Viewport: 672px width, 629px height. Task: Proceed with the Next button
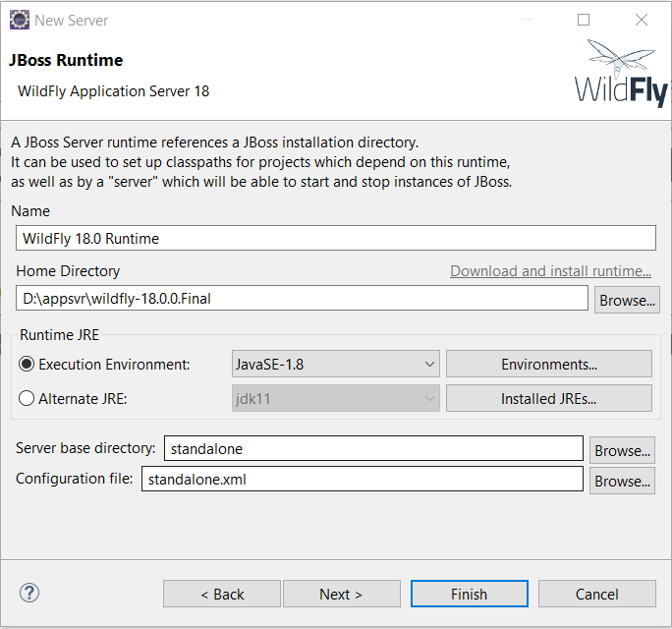(x=342, y=594)
